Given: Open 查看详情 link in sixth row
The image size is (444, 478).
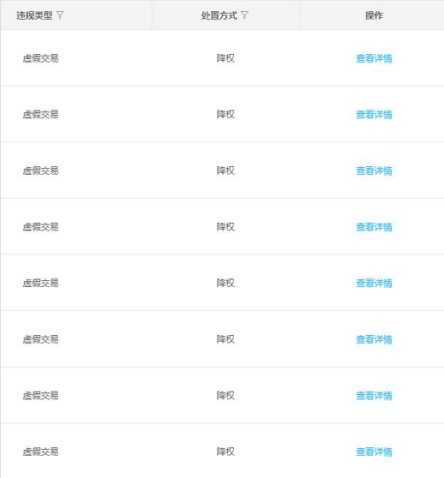Looking at the screenshot, I should click(x=374, y=339).
